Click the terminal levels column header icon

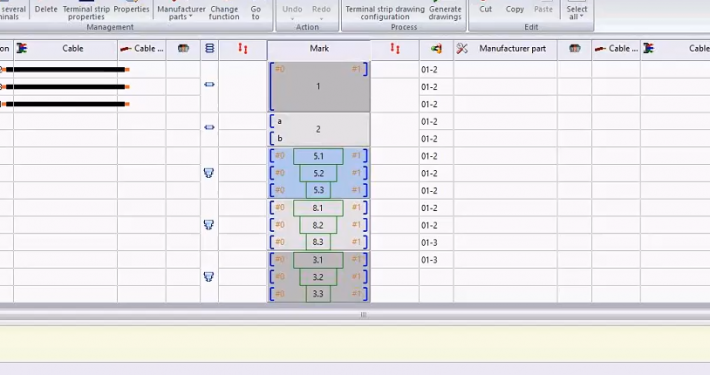(210, 48)
